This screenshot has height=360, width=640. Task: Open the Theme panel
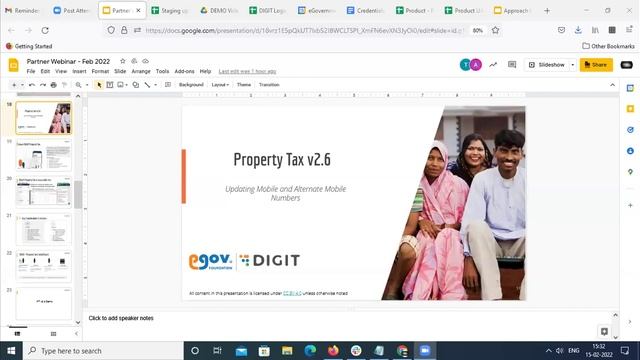click(244, 85)
